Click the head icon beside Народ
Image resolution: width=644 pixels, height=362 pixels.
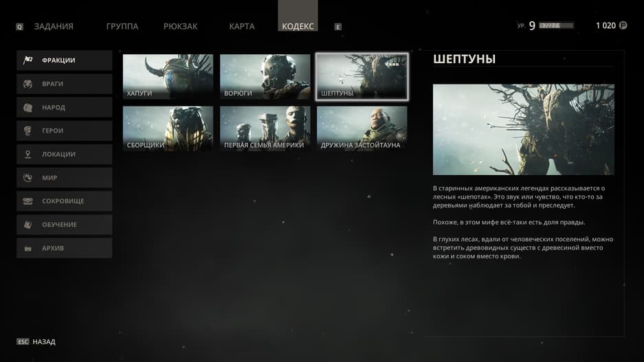(x=28, y=108)
